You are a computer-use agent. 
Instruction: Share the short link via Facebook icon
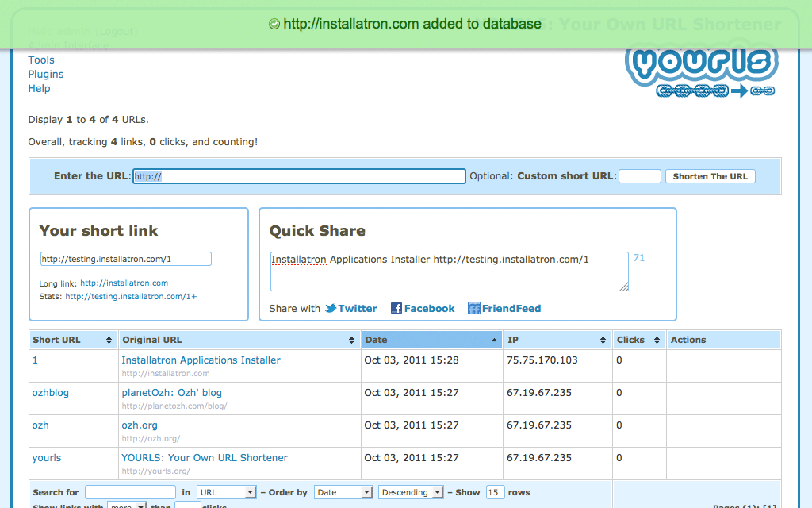point(396,309)
